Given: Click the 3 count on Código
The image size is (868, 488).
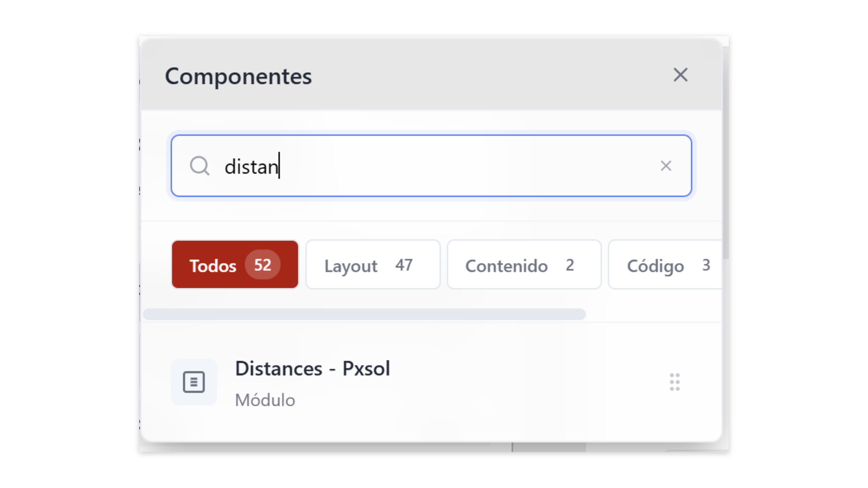Looking at the screenshot, I should [706, 265].
